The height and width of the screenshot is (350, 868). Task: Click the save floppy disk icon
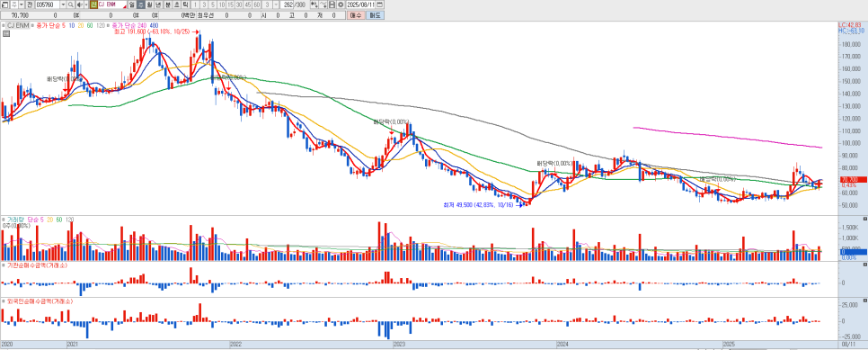[x=332, y=4]
